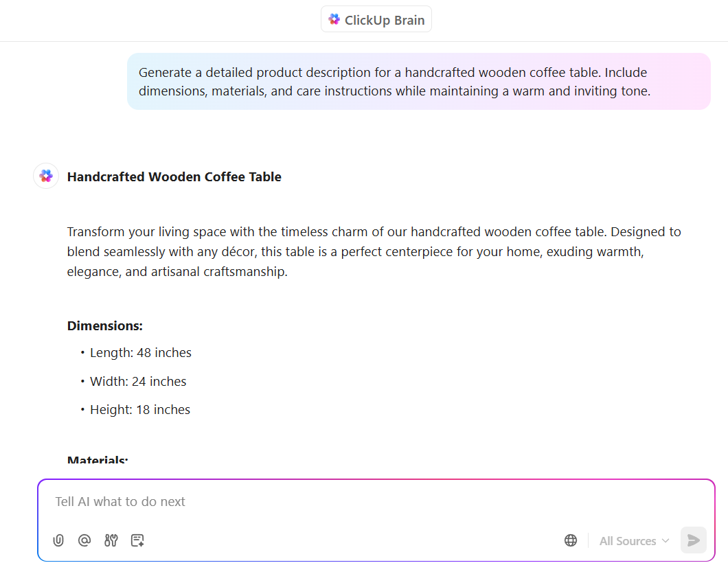The width and height of the screenshot is (728, 563).
Task: Open the tools icon in prompt bar
Action: tap(111, 540)
